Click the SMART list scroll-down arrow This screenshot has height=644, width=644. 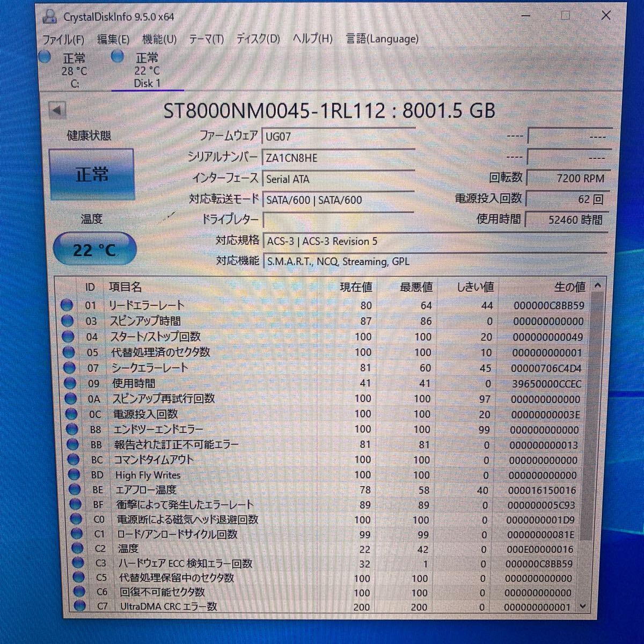(x=584, y=606)
